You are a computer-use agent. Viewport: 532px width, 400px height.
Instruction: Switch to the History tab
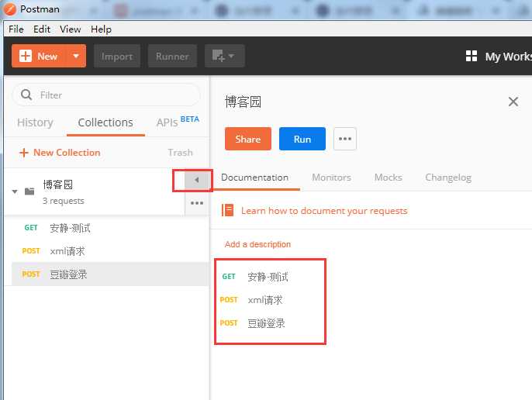35,122
